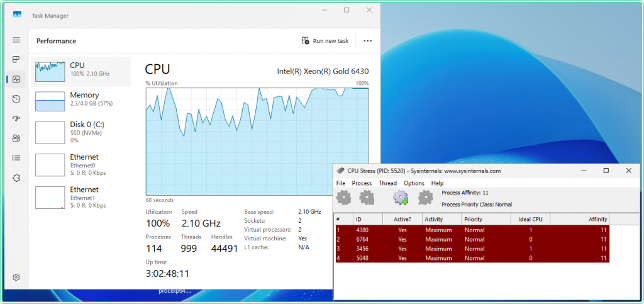Sort by Ideal CPU column header
The width and height of the screenshot is (644, 304).
pyautogui.click(x=530, y=220)
